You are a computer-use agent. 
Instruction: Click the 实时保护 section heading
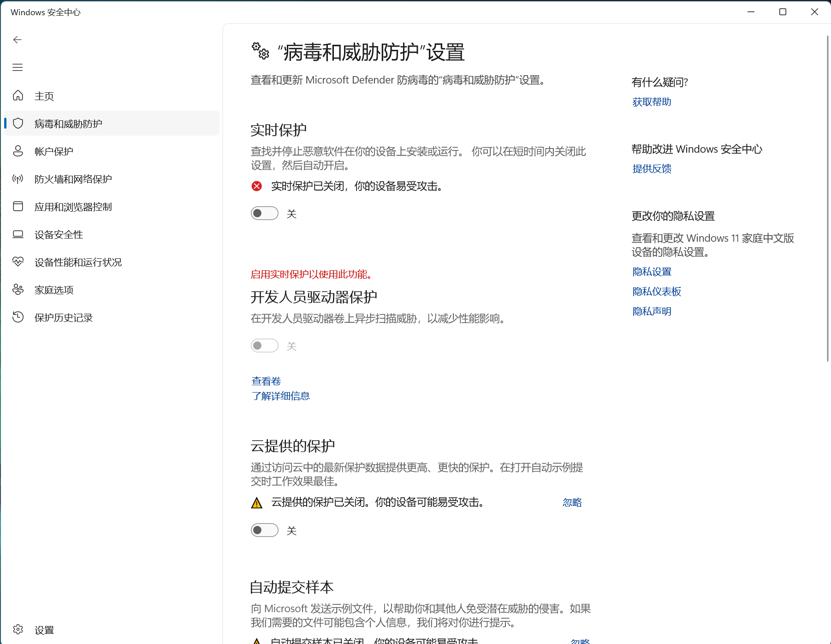click(x=279, y=130)
